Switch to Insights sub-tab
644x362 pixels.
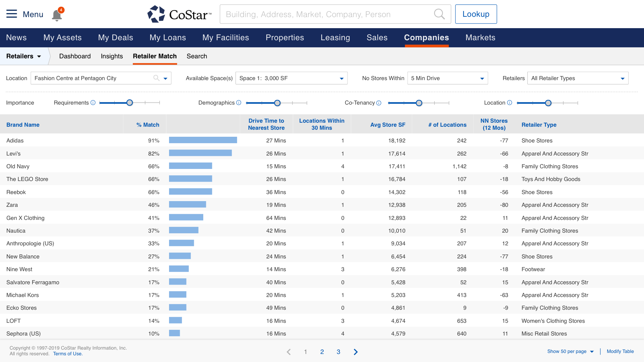[x=112, y=56]
